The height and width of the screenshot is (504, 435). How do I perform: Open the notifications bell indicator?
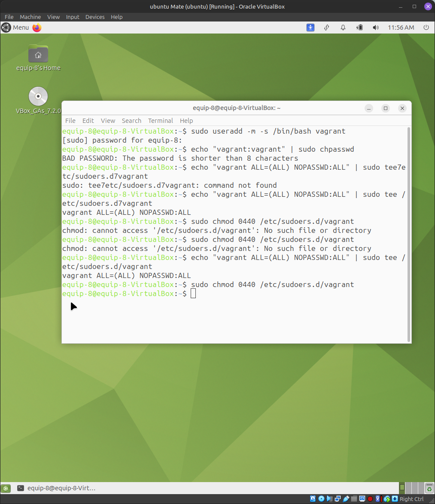click(x=343, y=27)
